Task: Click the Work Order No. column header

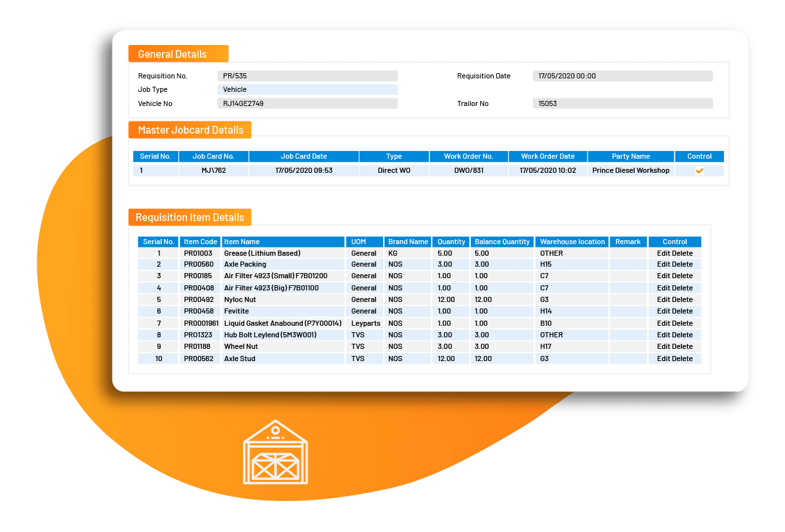Action: pos(469,157)
